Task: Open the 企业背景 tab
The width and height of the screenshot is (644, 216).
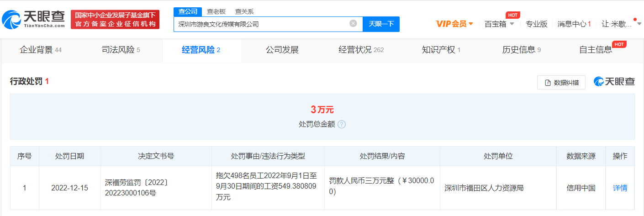Action: coord(41,50)
